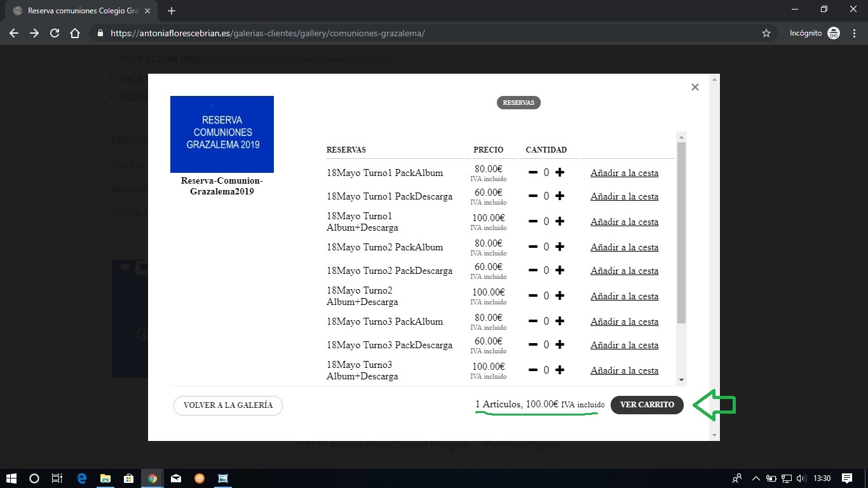This screenshot has height=488, width=868.
Task: Click minus for 18Mayo Turno3 Album+Descarga
Action: (x=533, y=370)
